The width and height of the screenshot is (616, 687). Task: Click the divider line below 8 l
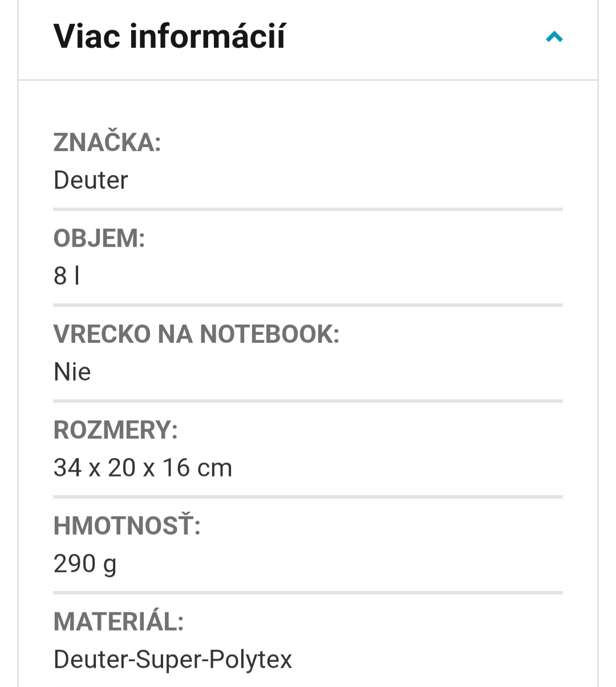pos(308,305)
